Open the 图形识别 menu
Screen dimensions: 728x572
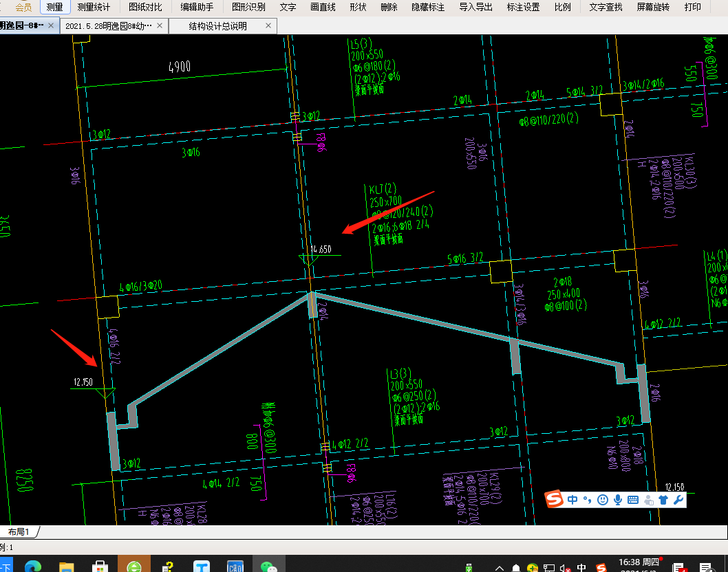248,7
